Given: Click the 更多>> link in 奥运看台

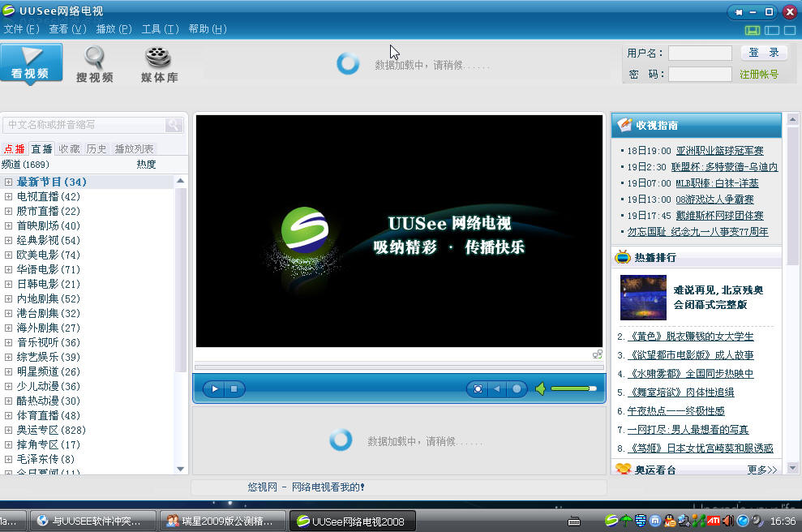Looking at the screenshot, I should click(762, 470).
